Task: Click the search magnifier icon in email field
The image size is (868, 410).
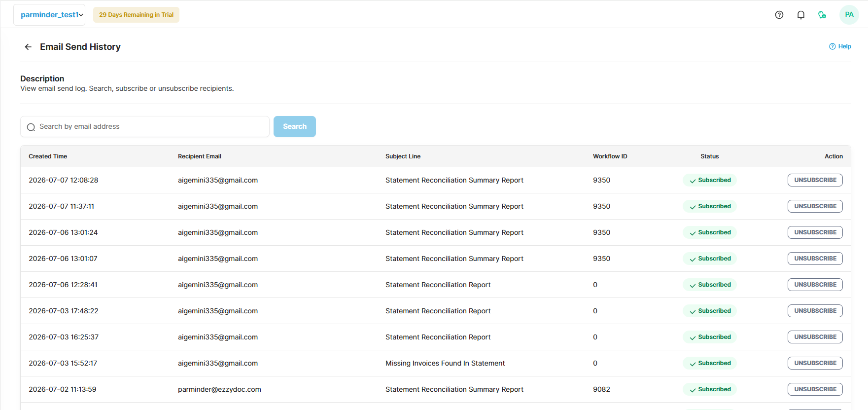Action: [31, 127]
